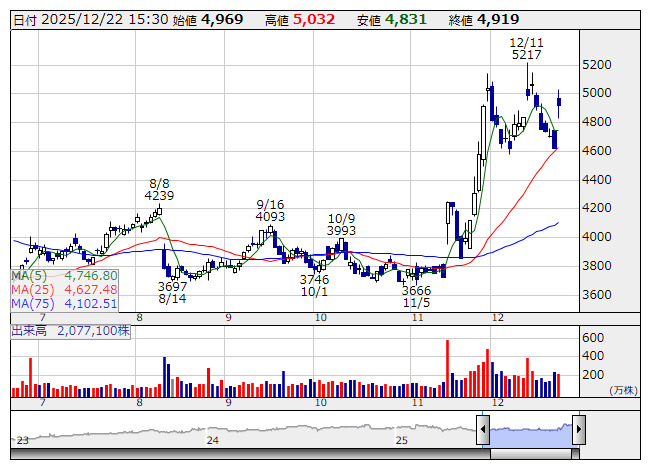This screenshot has width=653, height=470.
Task: Click the 12/11 high label 5217
Action: 526,56
